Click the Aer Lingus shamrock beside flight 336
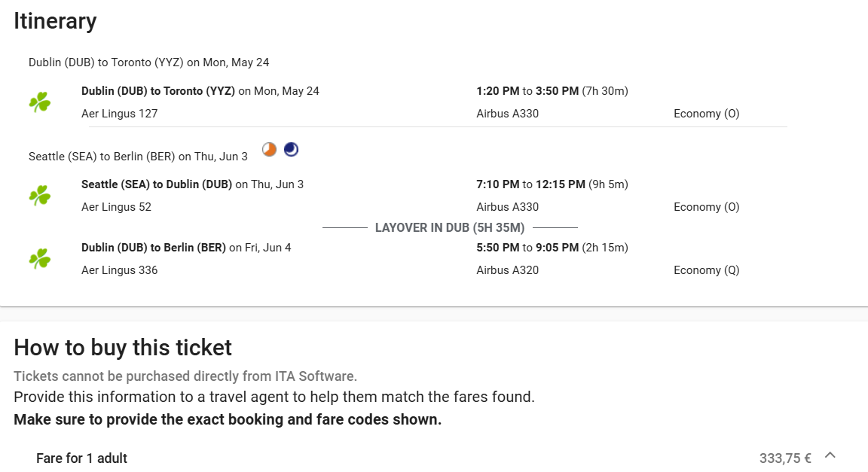The image size is (868, 472). 40,258
